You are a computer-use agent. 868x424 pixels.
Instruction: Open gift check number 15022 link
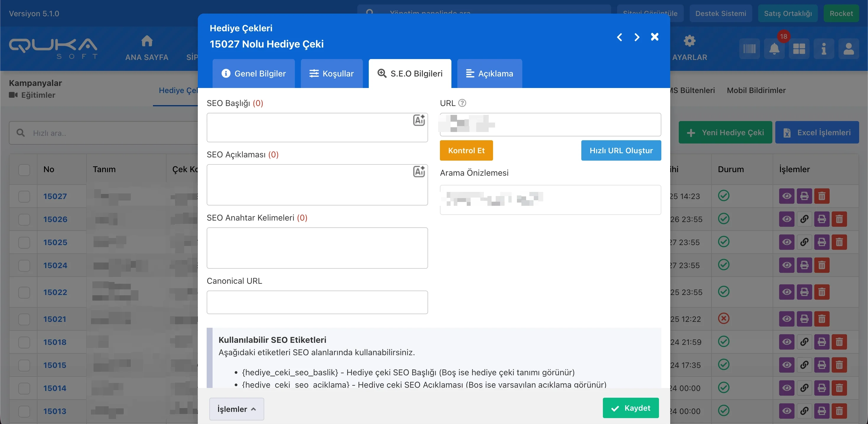tap(55, 292)
